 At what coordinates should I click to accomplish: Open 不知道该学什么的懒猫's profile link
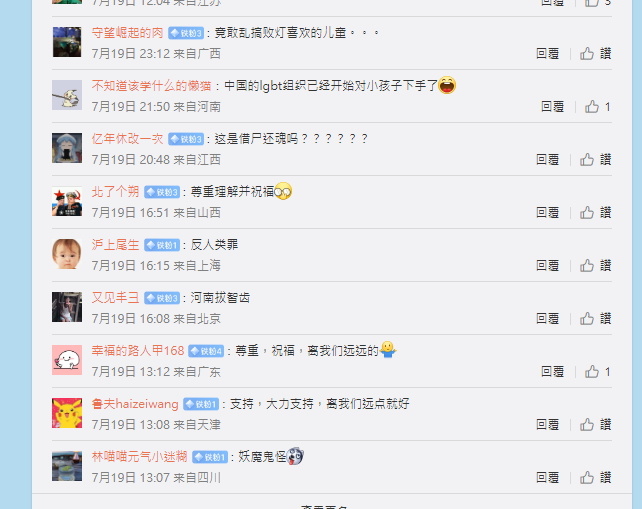151,86
